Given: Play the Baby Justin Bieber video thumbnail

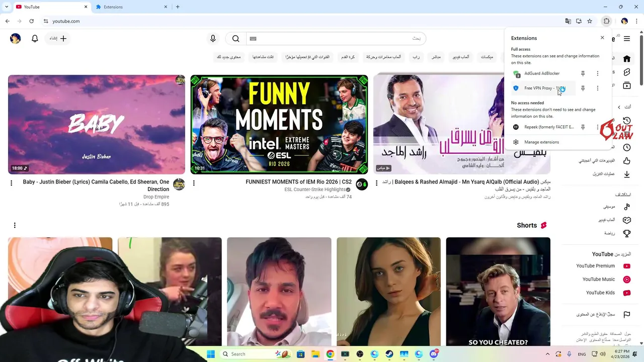Looking at the screenshot, I should (97, 124).
